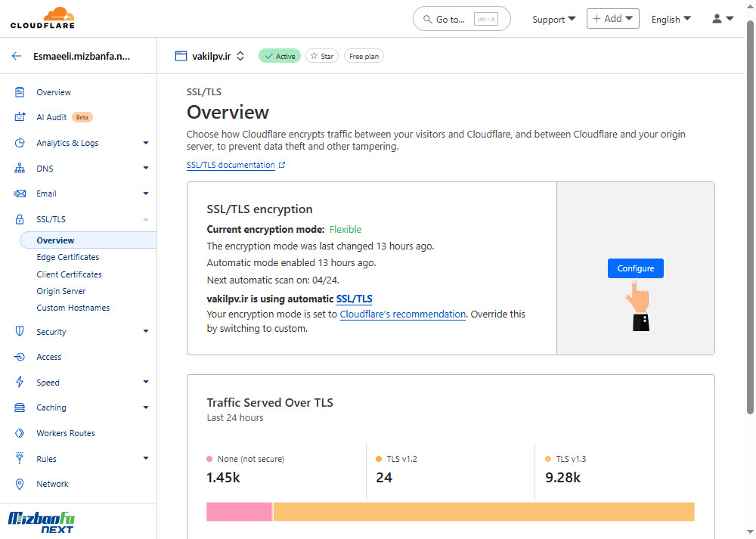Open the vakilpv.ir domain switcher

pos(240,56)
